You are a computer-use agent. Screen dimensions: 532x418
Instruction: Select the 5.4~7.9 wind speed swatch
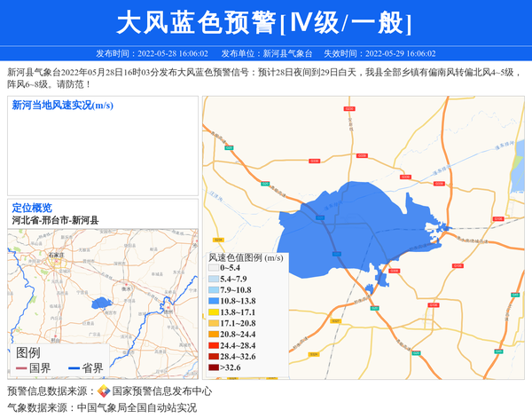pyautogui.click(x=213, y=280)
